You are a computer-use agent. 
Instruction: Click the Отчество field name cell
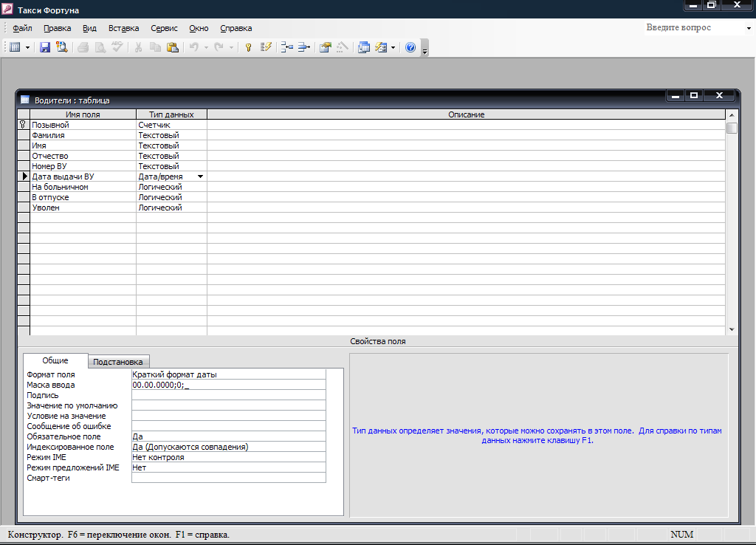pyautogui.click(x=83, y=156)
